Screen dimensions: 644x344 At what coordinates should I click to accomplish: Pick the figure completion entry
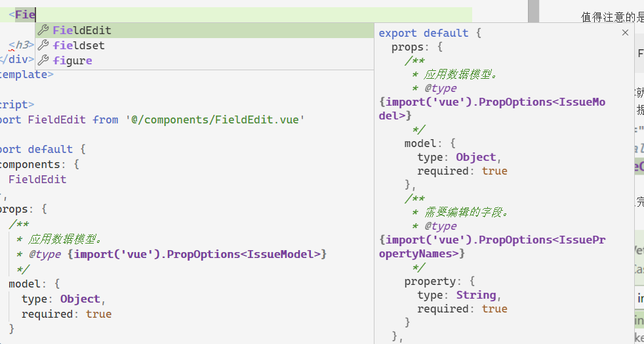(72, 60)
